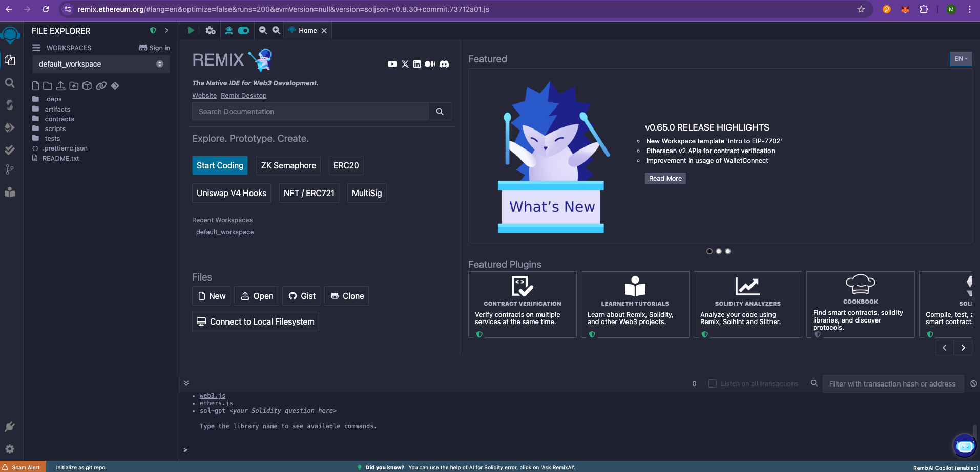980x472 pixels.
Task: Expand panel with FILE EXPLORER chevron
Action: click(x=166, y=31)
